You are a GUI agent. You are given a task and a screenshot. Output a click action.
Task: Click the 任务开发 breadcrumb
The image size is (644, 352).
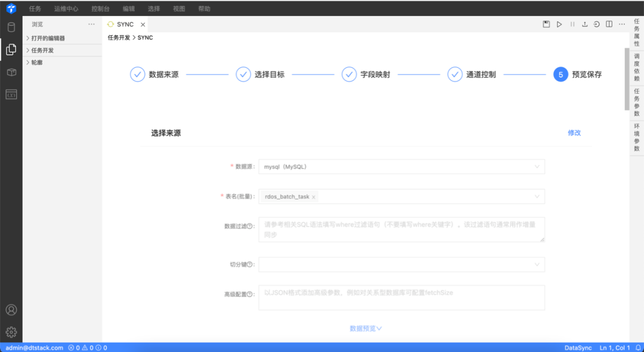(119, 38)
